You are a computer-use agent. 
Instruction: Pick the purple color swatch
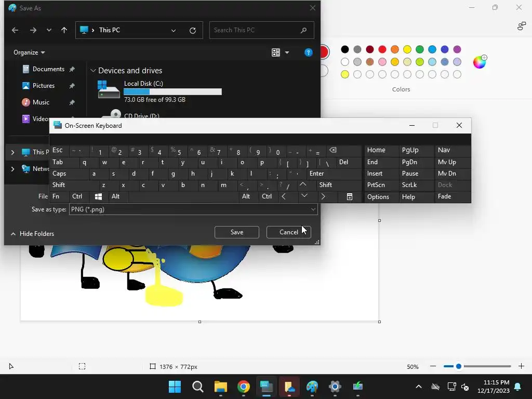pyautogui.click(x=457, y=49)
